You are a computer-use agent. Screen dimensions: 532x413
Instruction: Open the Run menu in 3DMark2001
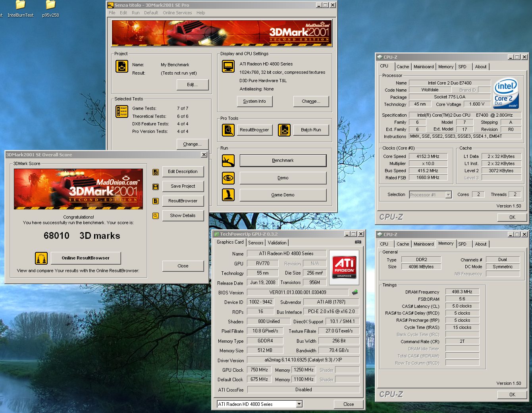pos(135,13)
